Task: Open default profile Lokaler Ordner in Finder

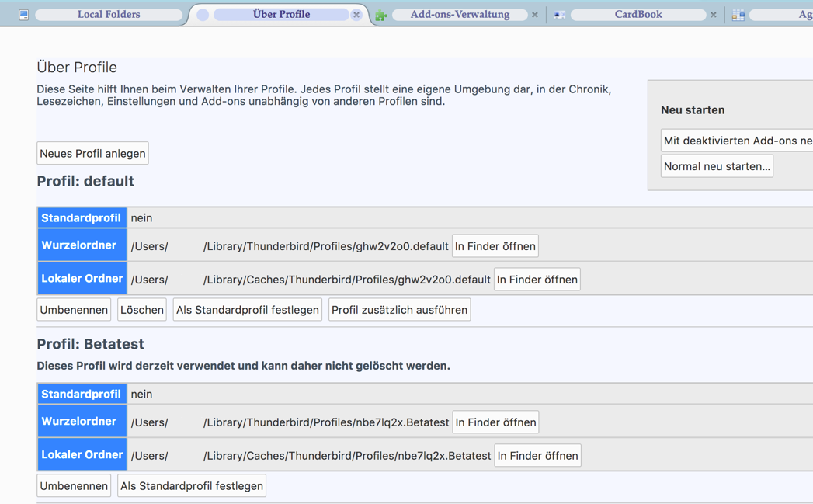Action: click(x=537, y=280)
